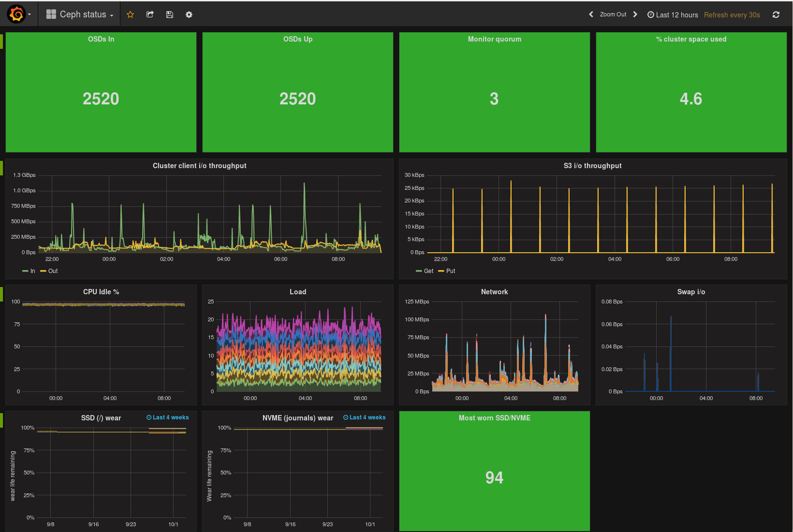Toggle the 'Out' series in the throughput legend
The image size is (793, 532).
pos(53,271)
